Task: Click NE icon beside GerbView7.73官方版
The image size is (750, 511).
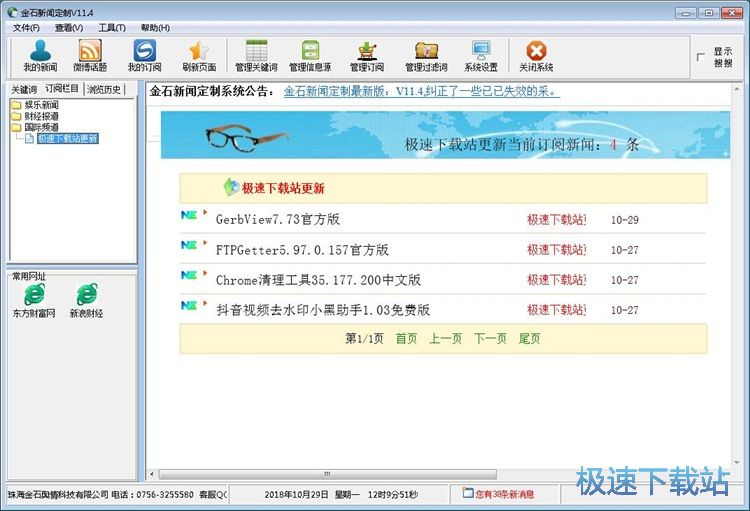Action: (189, 215)
